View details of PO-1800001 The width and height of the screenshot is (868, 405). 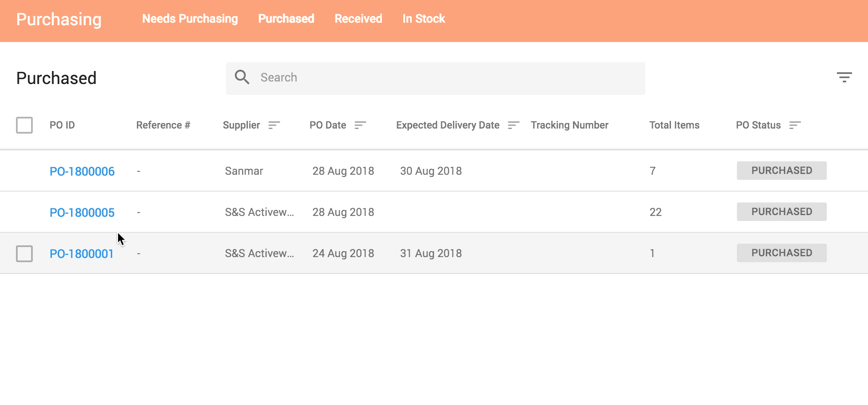click(82, 253)
